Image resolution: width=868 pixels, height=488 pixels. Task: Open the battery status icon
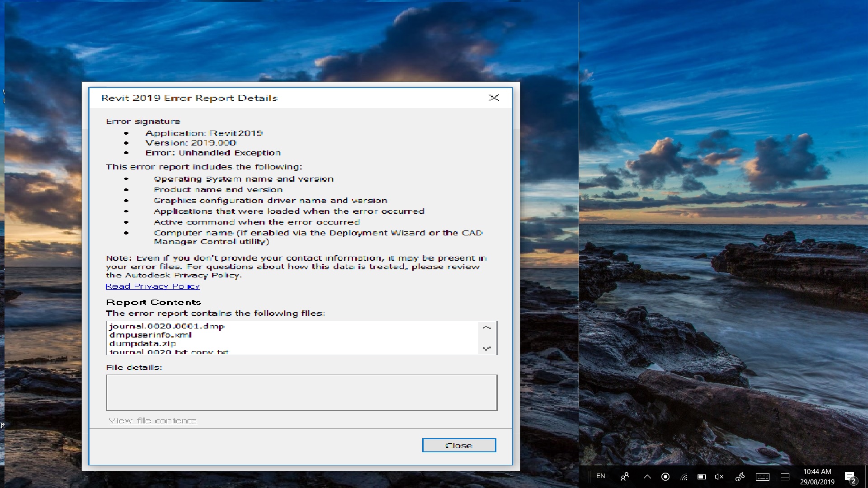coord(702,477)
